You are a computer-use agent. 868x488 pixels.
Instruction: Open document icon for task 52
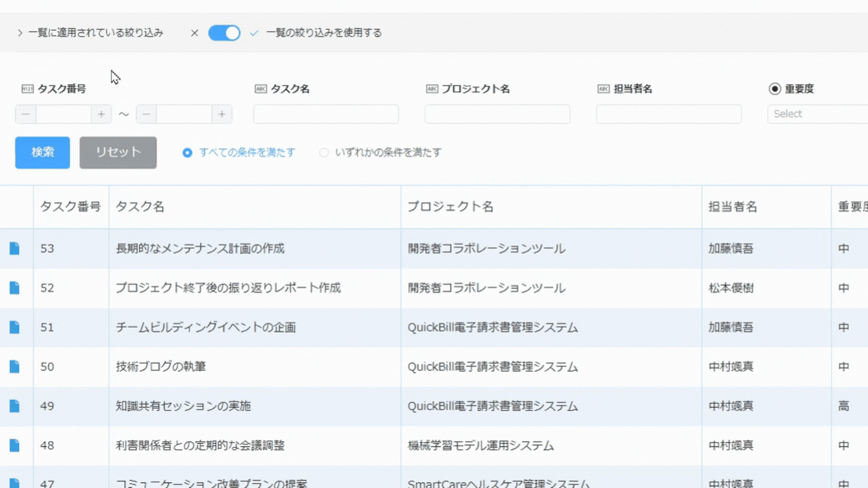14,288
